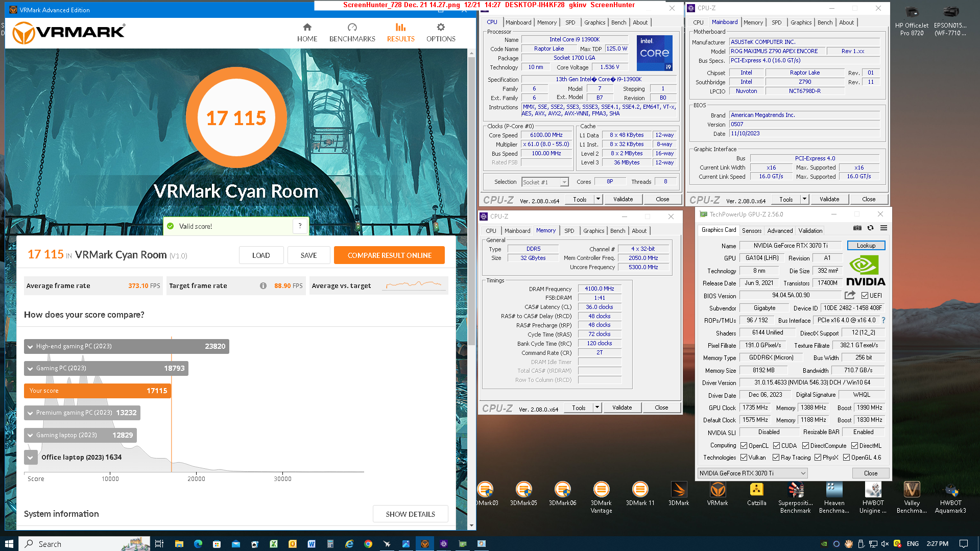Switch to Sensors tab in GPU-Z
This screenshot has height=551, width=980.
(751, 231)
